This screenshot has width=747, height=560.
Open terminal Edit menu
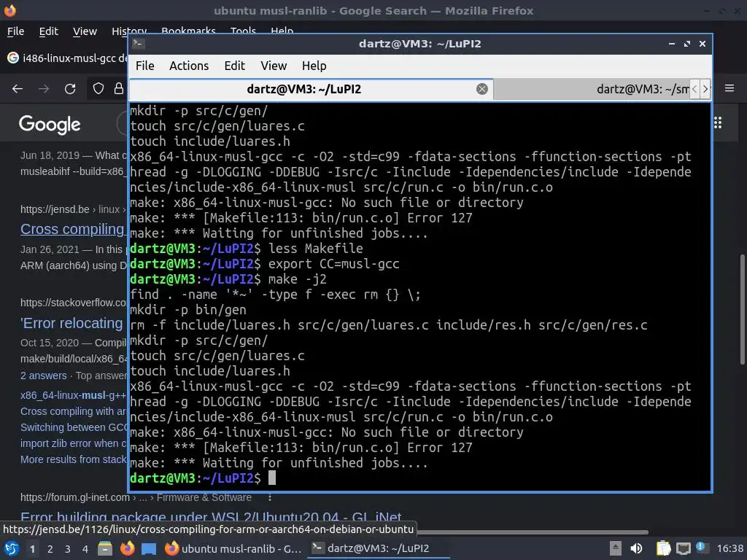click(234, 66)
